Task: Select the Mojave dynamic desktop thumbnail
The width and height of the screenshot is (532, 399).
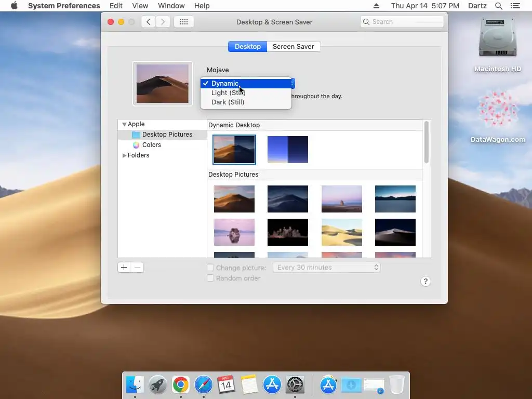Action: [234, 150]
